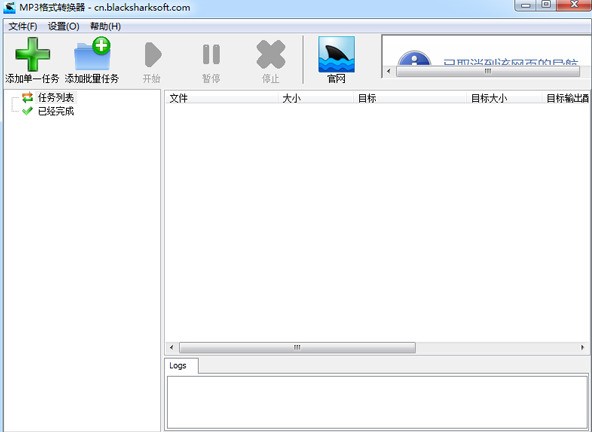
Task: Sort by the 目标大小 column header
Action: [504, 98]
